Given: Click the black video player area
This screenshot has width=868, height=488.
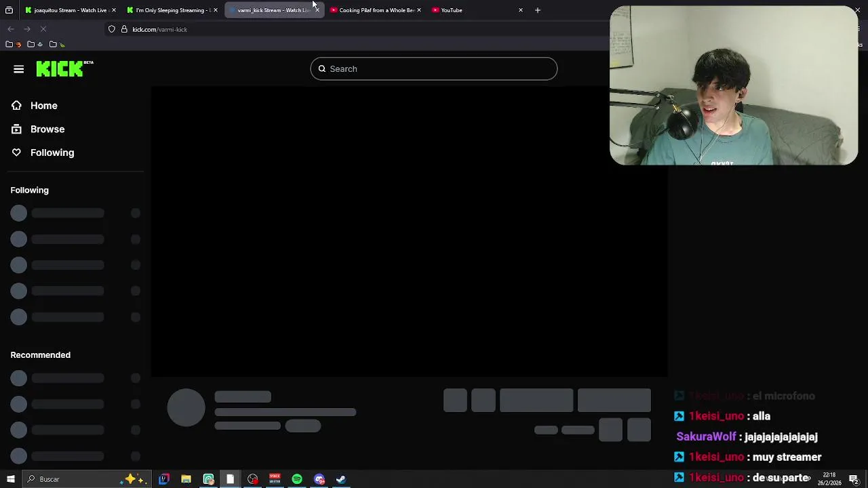Looking at the screenshot, I should pyautogui.click(x=409, y=231).
